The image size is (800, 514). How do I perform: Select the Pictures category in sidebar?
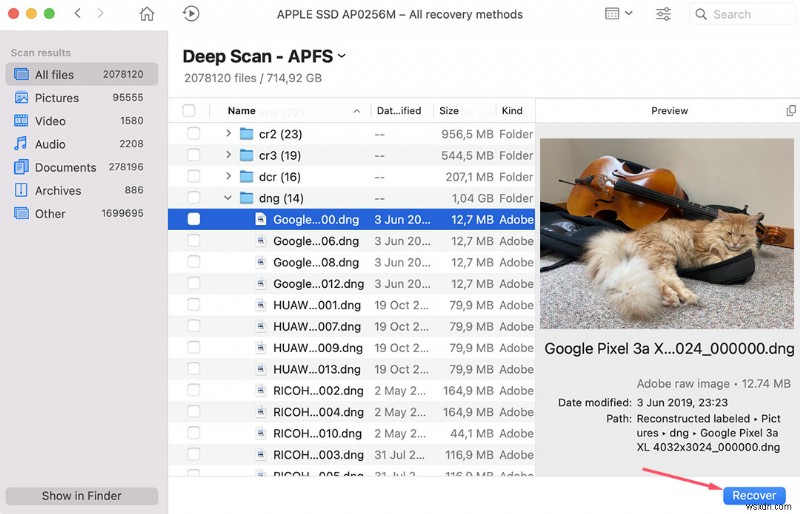click(x=57, y=98)
